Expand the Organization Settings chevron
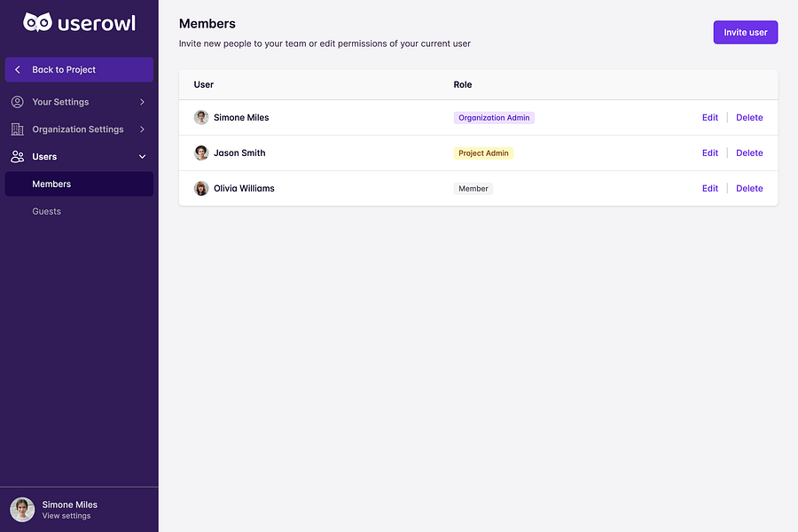 [x=142, y=129]
